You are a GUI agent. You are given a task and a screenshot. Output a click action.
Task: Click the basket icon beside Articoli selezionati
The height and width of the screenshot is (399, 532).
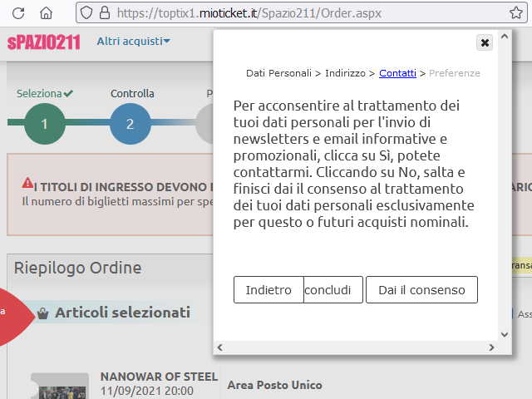[42, 313]
